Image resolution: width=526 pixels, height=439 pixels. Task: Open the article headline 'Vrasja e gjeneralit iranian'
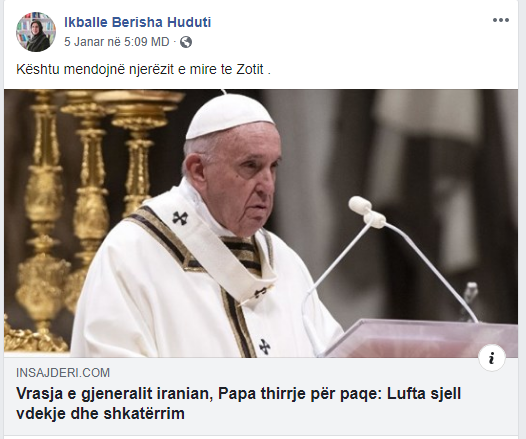(115, 393)
